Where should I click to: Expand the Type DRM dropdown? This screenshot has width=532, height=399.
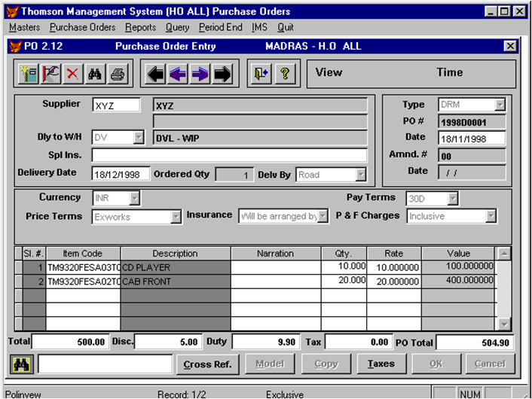500,105
